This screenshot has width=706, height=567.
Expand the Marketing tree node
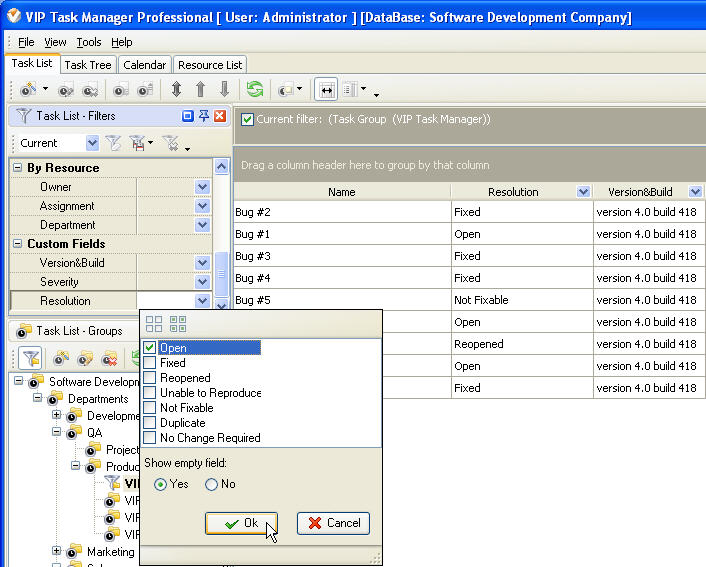(56, 550)
